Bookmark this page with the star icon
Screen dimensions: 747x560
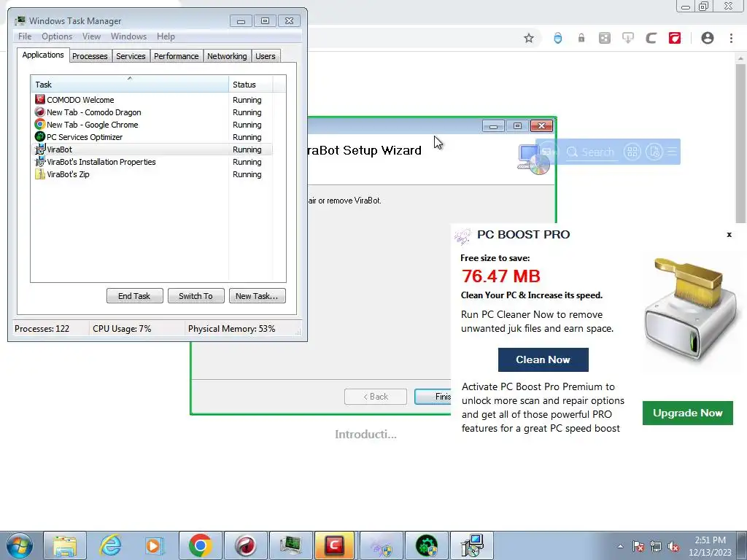[528, 38]
